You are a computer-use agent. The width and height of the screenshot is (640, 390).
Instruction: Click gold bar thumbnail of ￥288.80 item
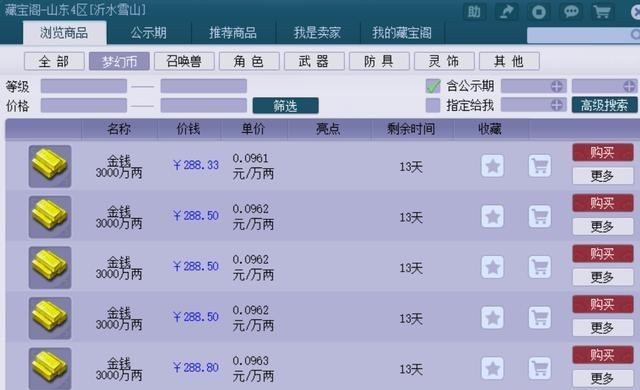click(50, 368)
